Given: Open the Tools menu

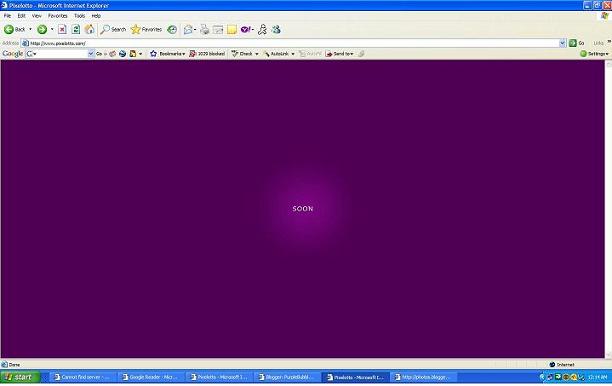Looking at the screenshot, I should pyautogui.click(x=79, y=16).
